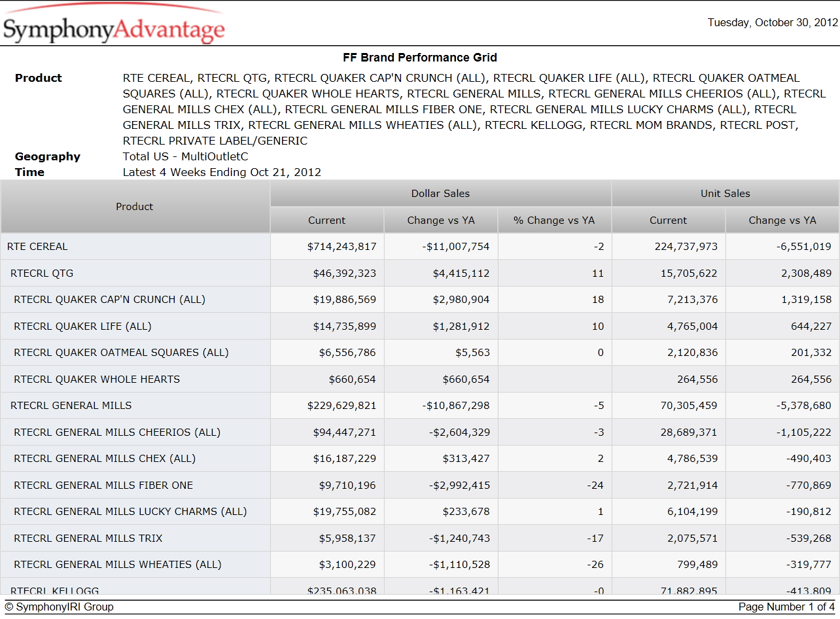The image size is (840, 619).
Task: Click the -1,105,222 unit change cell
Action: point(782,432)
